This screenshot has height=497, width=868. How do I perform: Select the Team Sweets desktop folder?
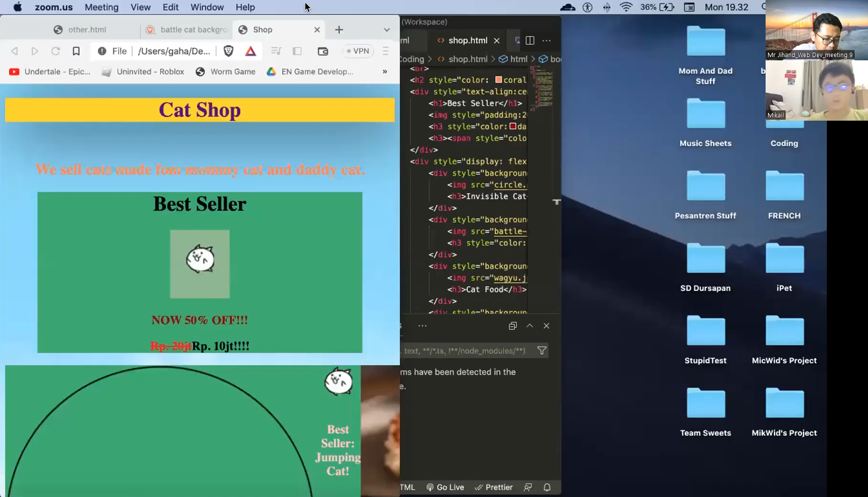705,412
